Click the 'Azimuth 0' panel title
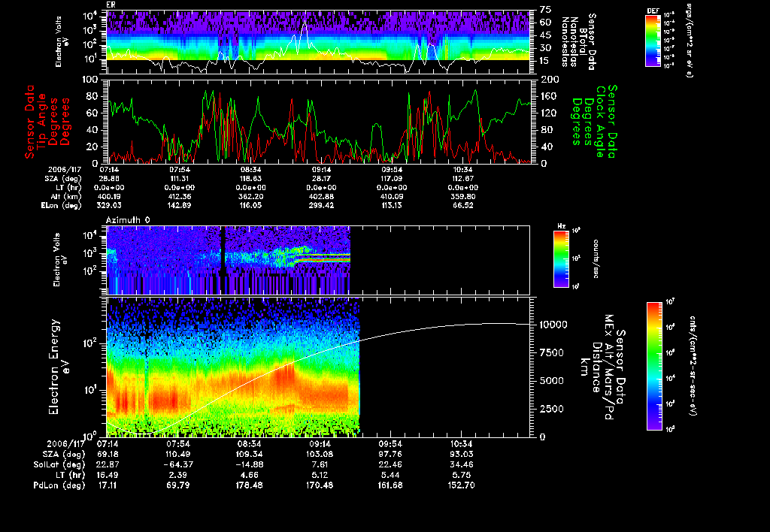 128,220
